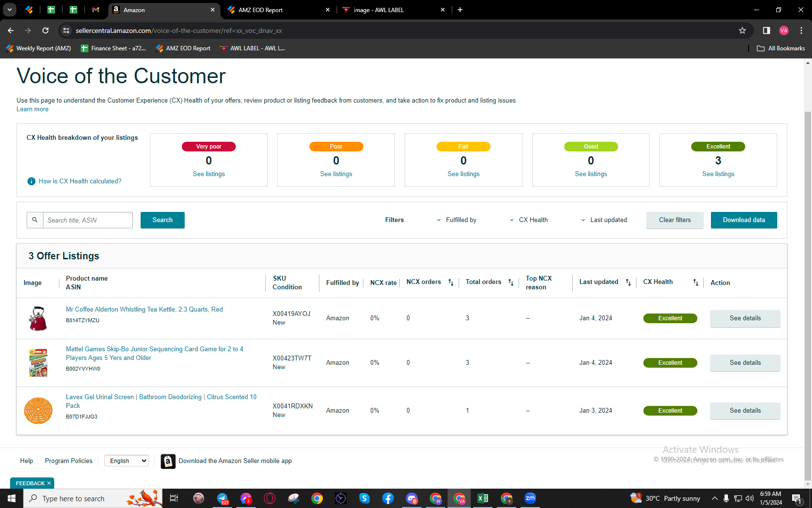
Task: Close the FEEDBACK tab with the X
Action: [x=49, y=483]
